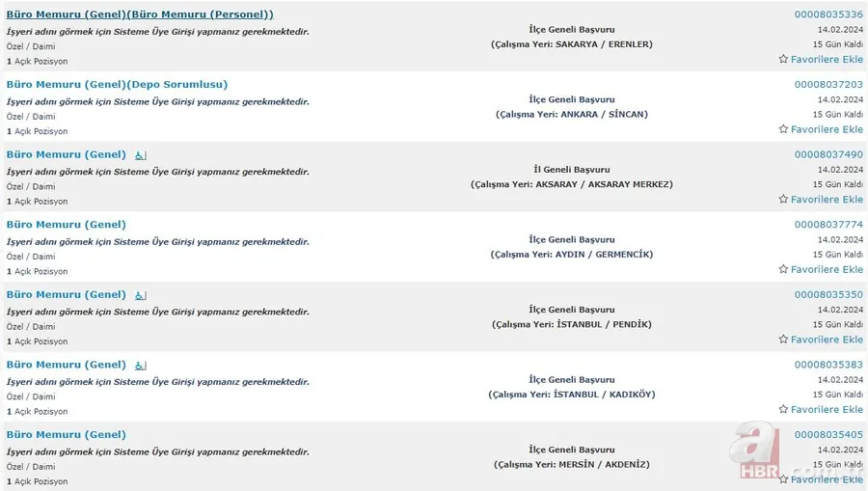868x491 pixels.
Task: Click the favorite star for the Ankara Sincan listing
Action: click(783, 129)
